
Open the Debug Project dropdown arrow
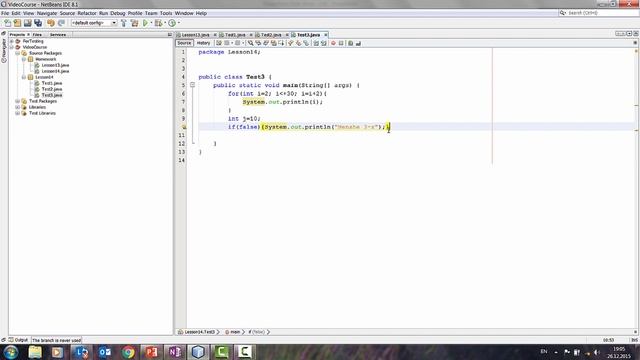[165, 23]
